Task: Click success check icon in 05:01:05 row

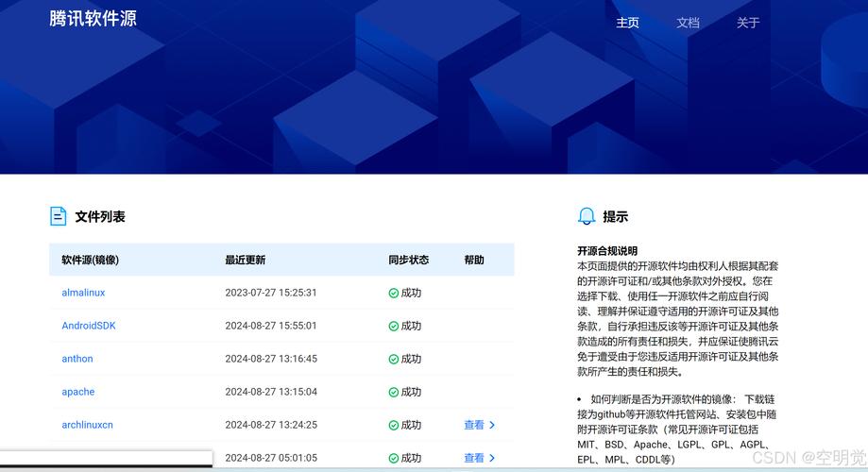Action: coord(394,458)
